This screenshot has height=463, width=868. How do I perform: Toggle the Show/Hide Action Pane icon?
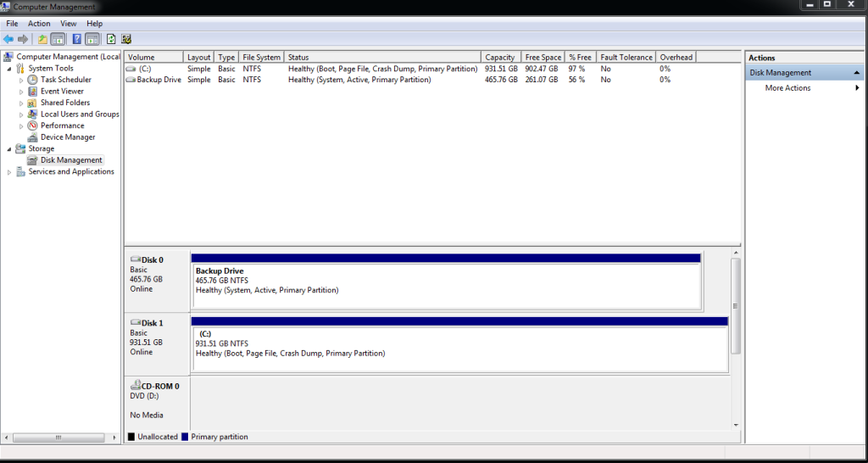[92, 39]
